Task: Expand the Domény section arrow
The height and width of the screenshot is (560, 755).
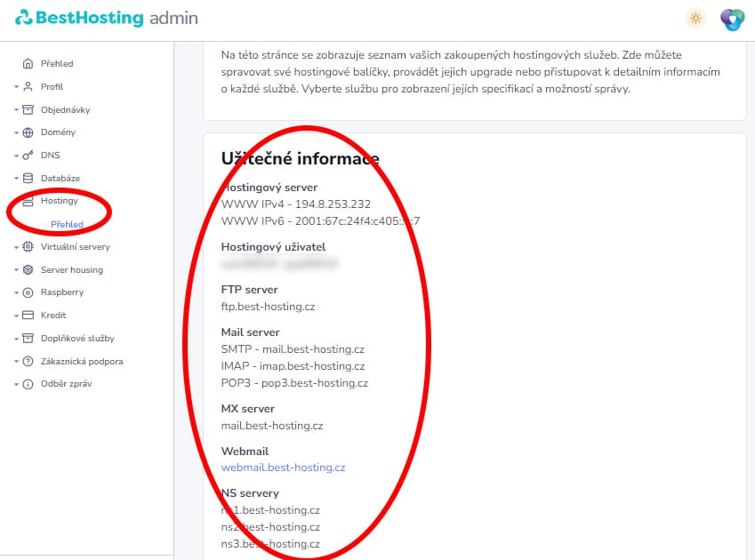Action: [16, 132]
